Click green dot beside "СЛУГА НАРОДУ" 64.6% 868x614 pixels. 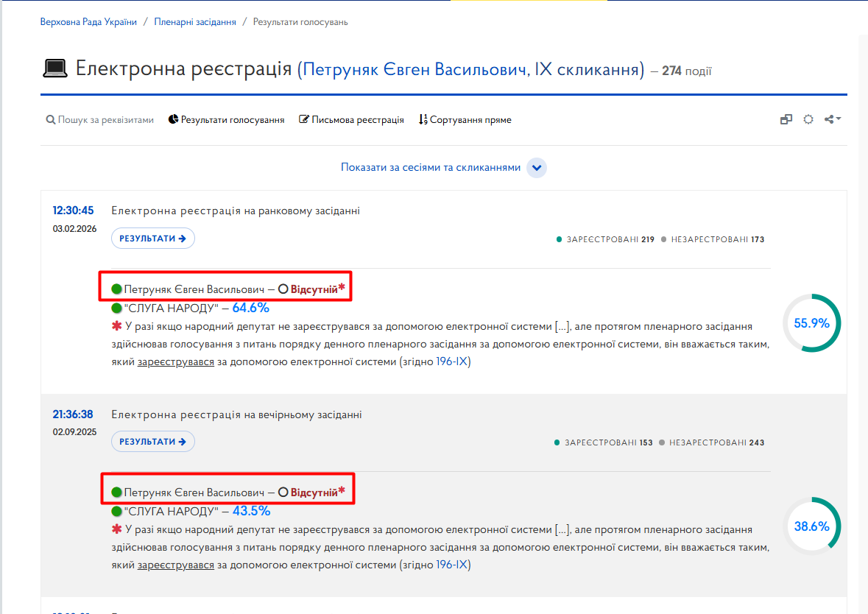(116, 308)
